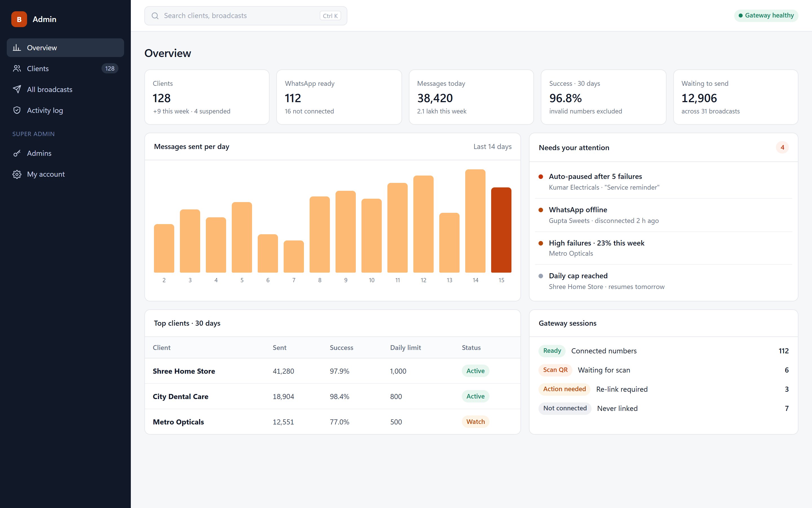The image size is (812, 508).
Task: Click the chart bar for day 14
Action: coord(475,221)
